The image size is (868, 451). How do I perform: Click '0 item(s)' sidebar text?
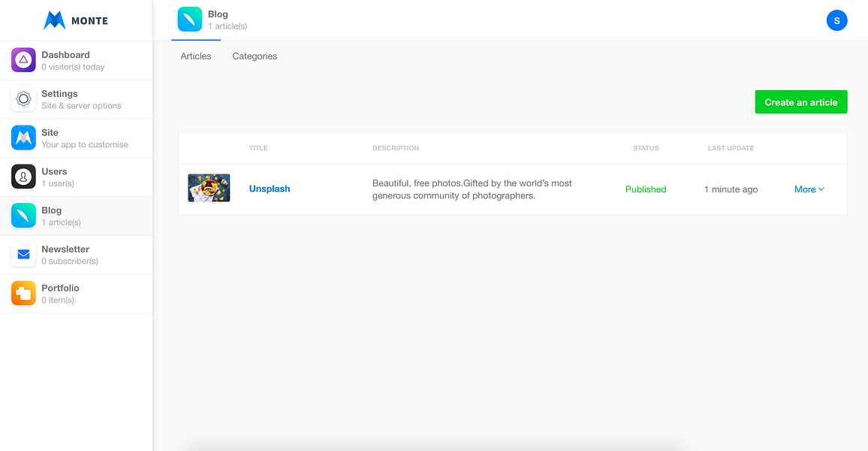click(58, 301)
